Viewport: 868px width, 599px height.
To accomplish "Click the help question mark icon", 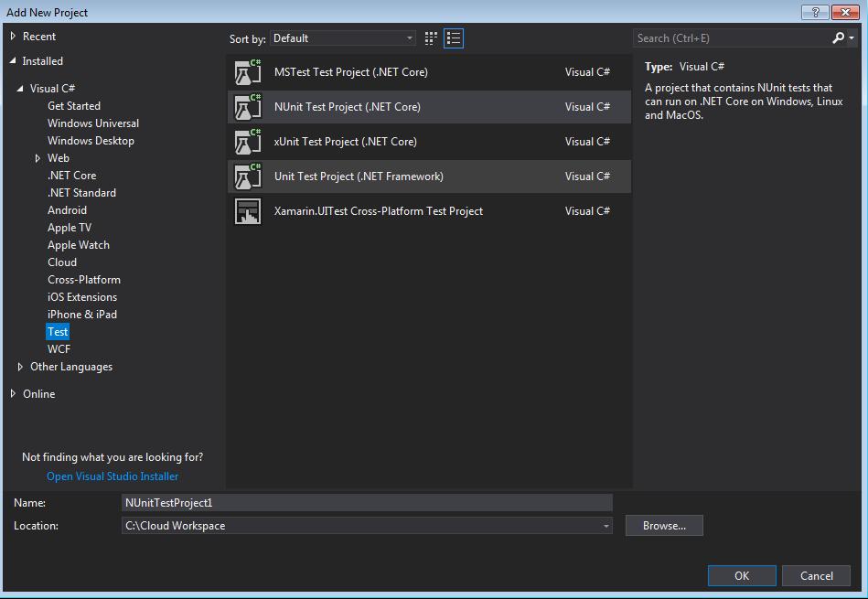I will 813,12.
